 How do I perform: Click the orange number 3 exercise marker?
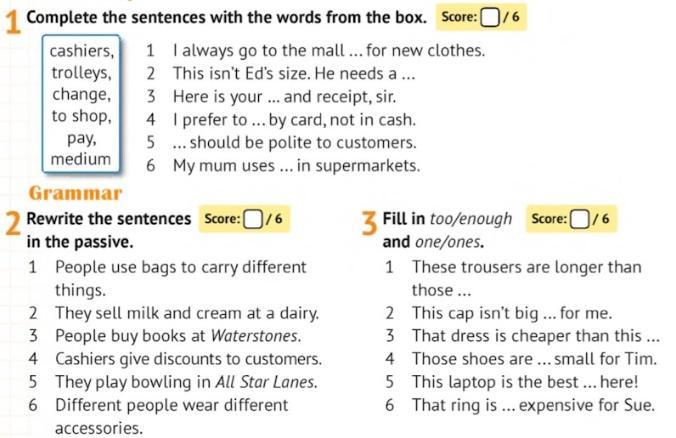[x=369, y=224]
